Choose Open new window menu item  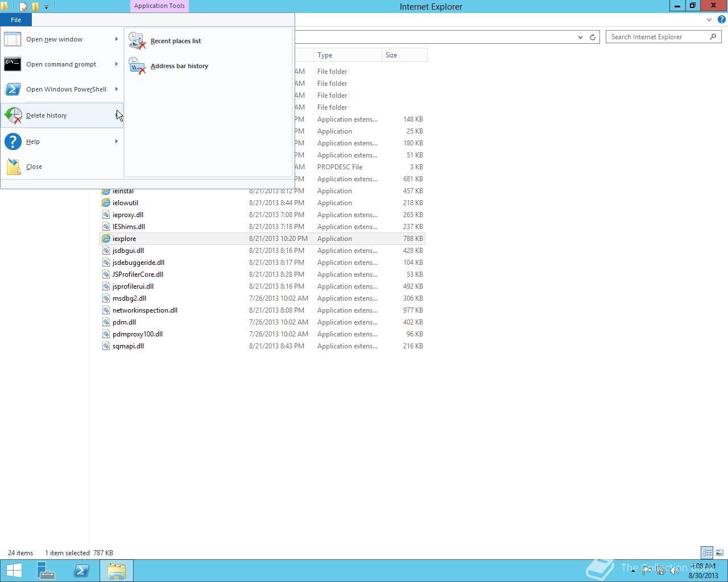pos(62,39)
